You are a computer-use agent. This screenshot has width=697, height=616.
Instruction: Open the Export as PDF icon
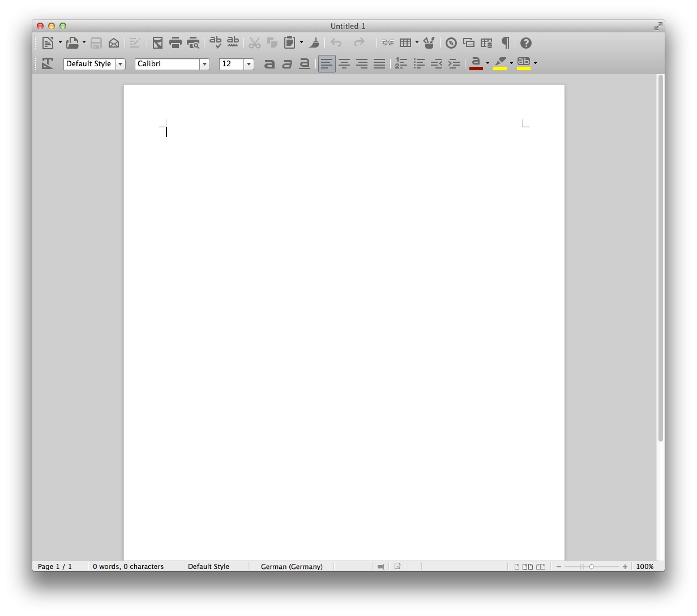(x=158, y=43)
